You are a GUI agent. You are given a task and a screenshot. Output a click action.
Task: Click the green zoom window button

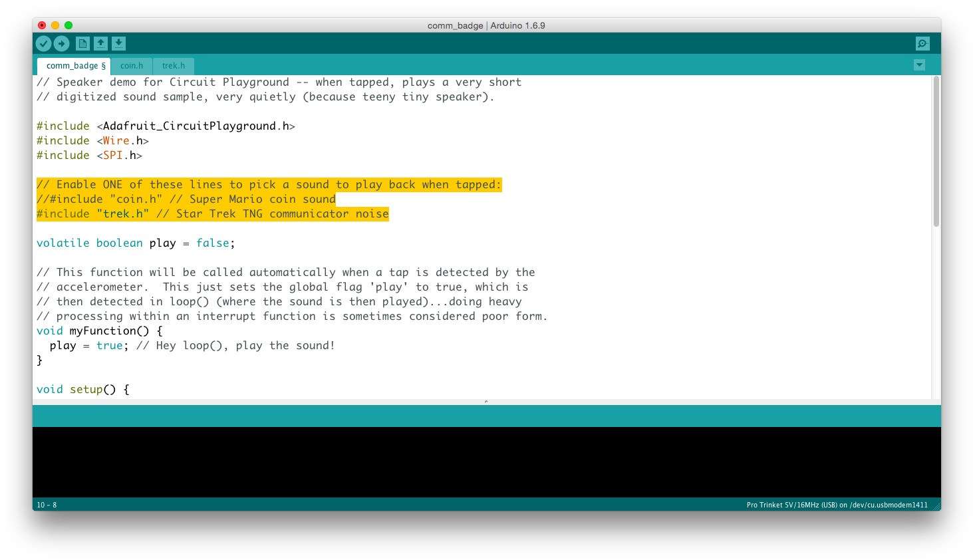[69, 25]
